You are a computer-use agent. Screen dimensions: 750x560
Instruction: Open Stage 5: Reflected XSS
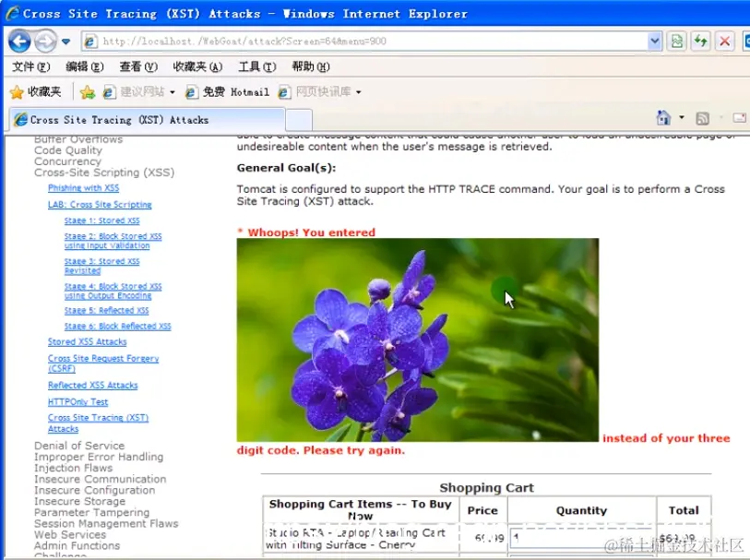click(107, 311)
